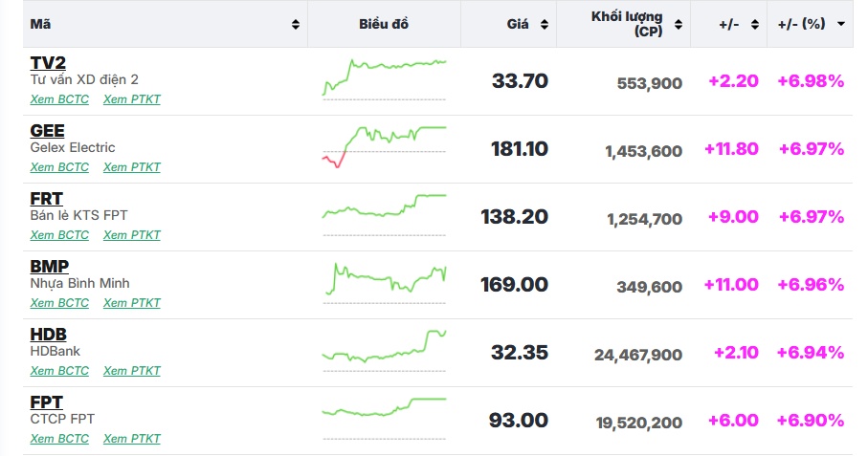
Task: View Xem BCTC for FRT
Action: pos(59,235)
